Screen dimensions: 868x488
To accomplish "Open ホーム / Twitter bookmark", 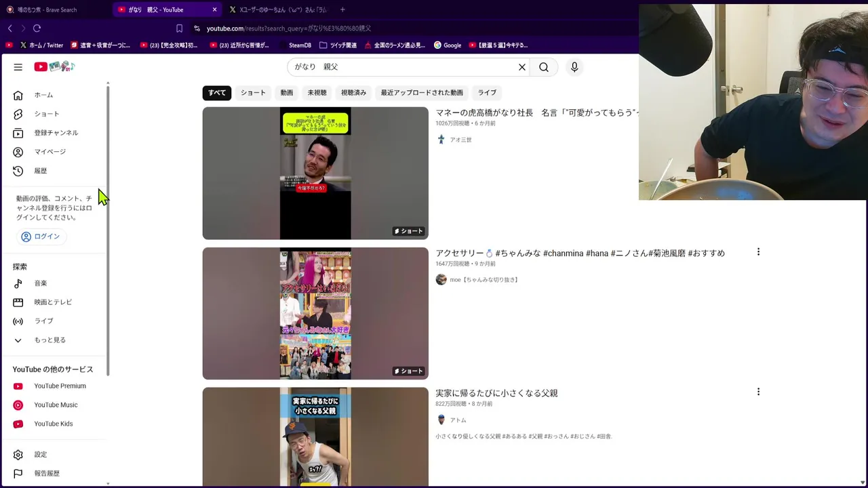I will coord(41,45).
